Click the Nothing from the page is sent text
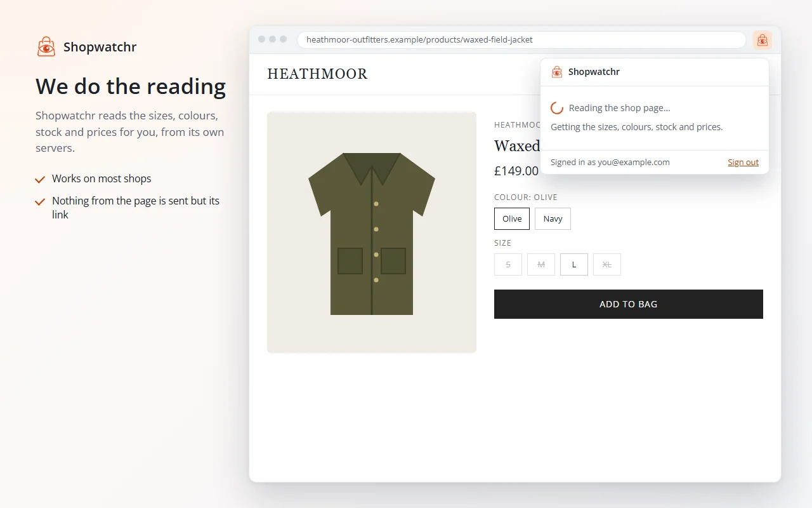This screenshot has width=812, height=508. [136, 208]
